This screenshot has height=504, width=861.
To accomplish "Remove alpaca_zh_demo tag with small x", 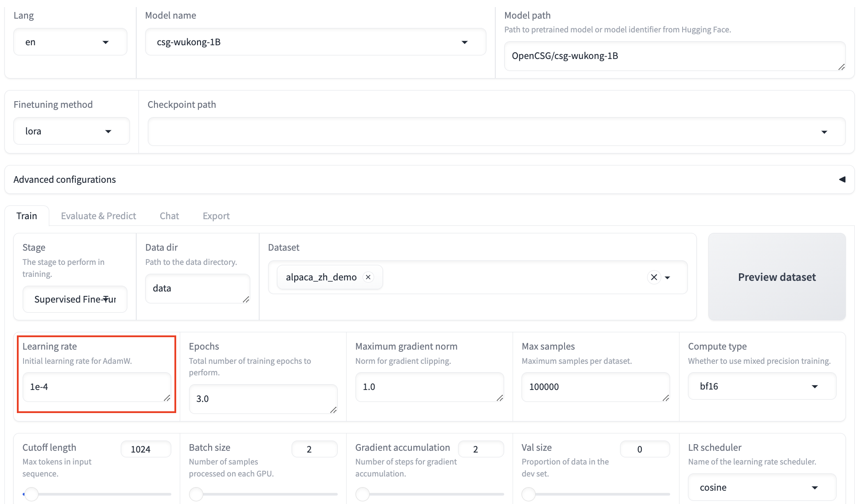I will pos(368,277).
